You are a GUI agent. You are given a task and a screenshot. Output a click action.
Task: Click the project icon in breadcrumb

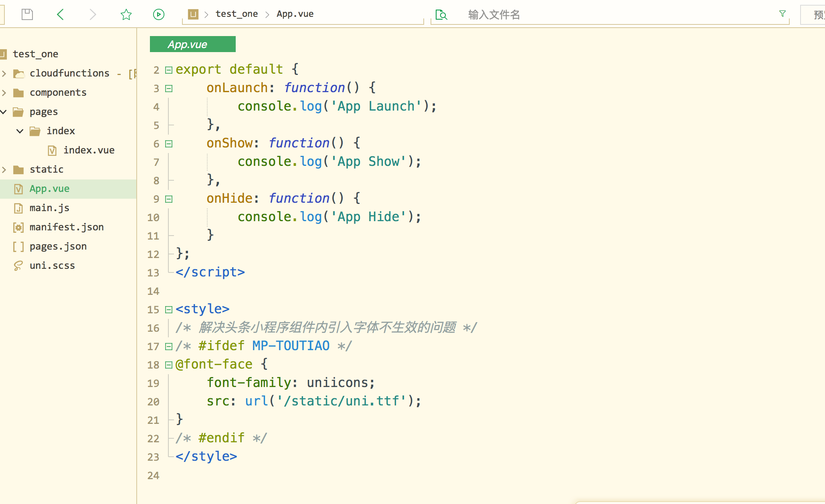(193, 14)
